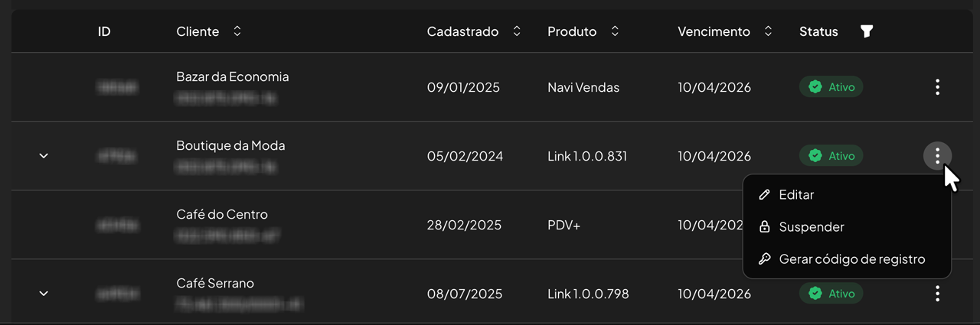Image resolution: width=980 pixels, height=325 pixels.
Task: Open the three-dot menu for Bazar da Economia
Action: 938,87
